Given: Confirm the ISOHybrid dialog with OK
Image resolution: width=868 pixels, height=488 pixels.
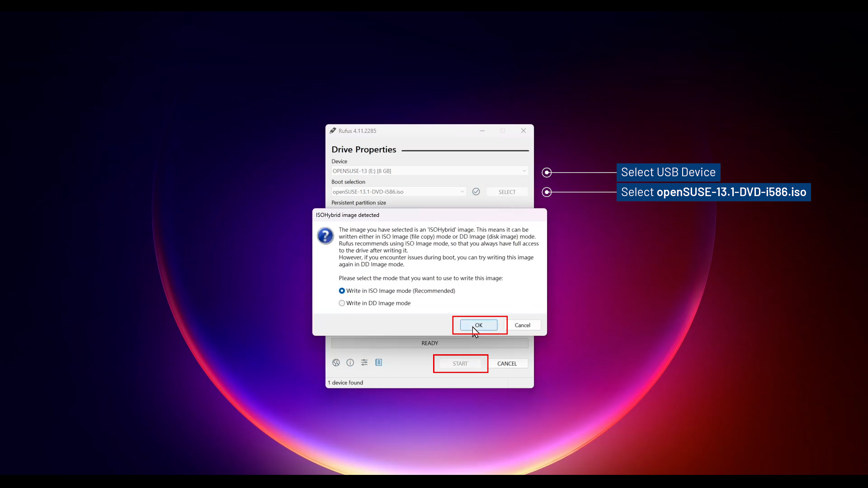Looking at the screenshot, I should click(479, 325).
